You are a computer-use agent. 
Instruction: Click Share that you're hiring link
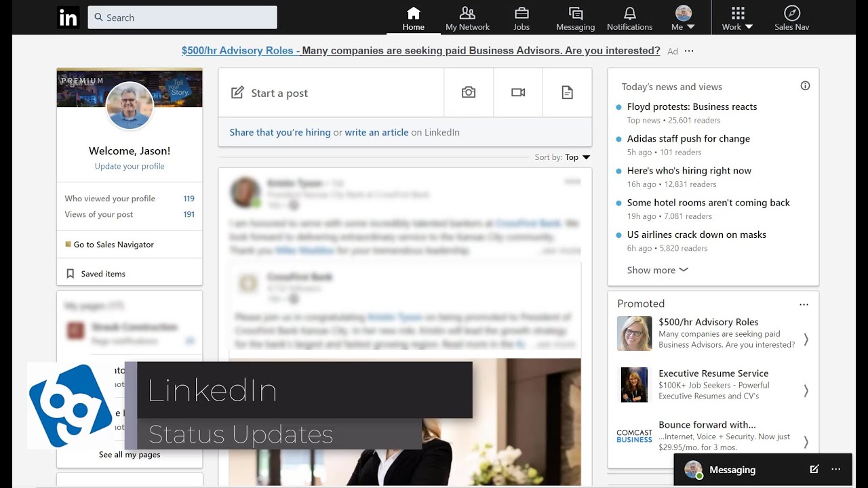[x=280, y=132]
